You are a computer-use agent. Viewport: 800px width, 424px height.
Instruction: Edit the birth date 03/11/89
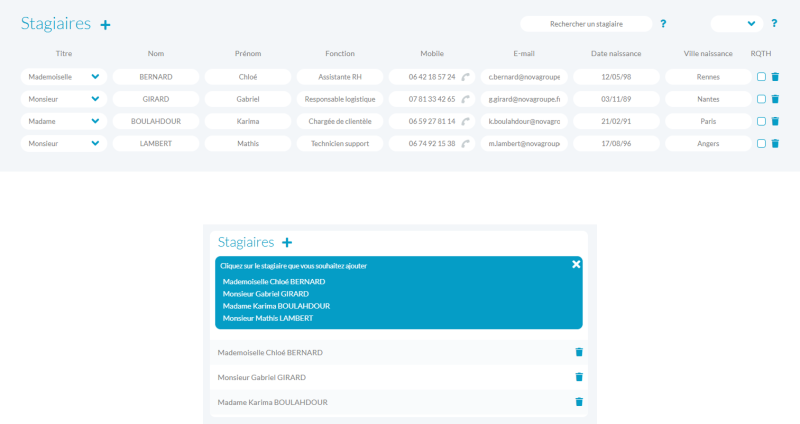pos(616,99)
